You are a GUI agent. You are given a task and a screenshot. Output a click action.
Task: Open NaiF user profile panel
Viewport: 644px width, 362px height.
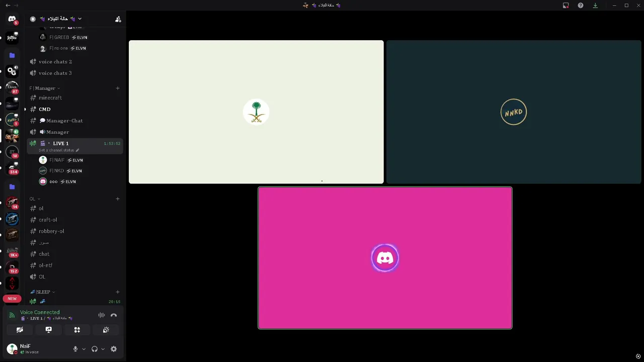[x=37, y=349]
